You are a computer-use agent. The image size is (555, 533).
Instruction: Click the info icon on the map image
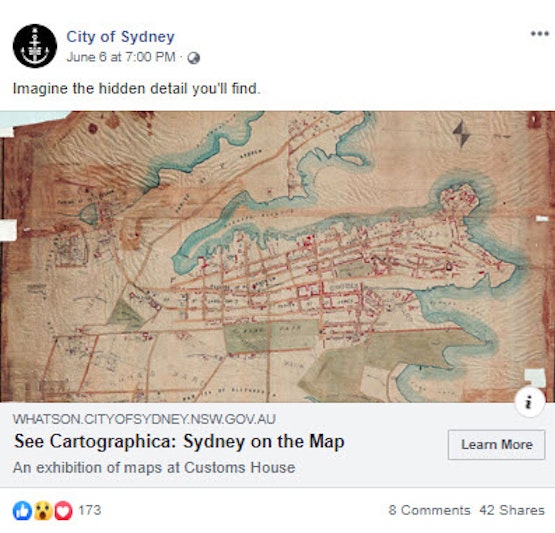530,402
